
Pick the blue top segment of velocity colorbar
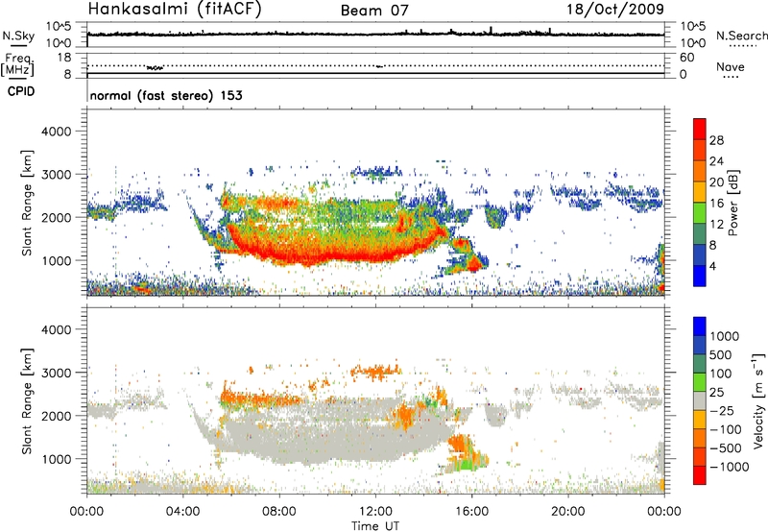[x=700, y=326]
